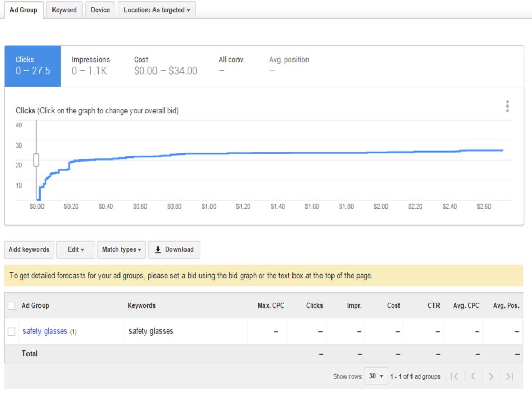Click the bid slider handle on graph

point(36,160)
